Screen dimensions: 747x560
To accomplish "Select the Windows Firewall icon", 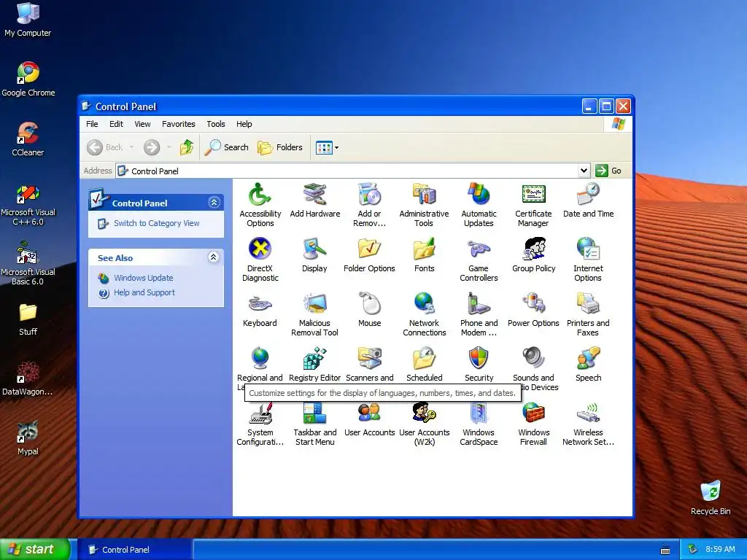I will pos(533,413).
